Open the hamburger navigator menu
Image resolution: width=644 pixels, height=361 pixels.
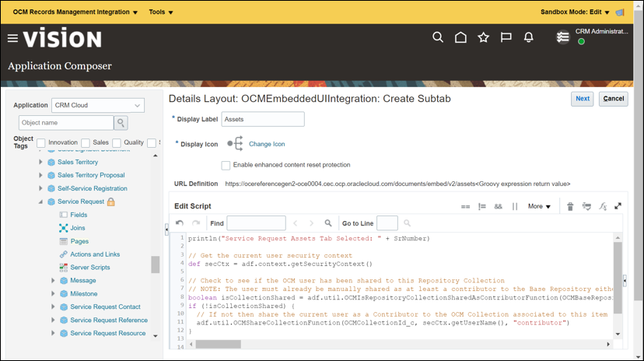pos(12,38)
